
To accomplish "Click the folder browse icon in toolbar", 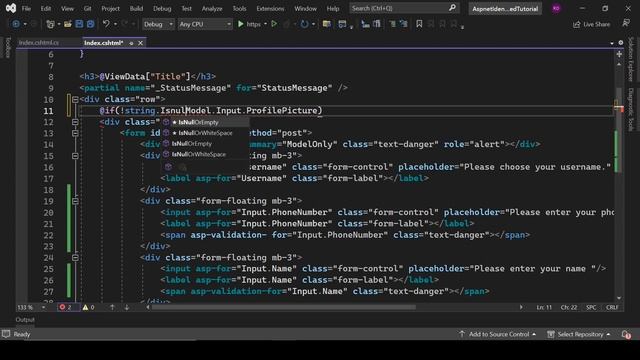I will click(x=327, y=24).
